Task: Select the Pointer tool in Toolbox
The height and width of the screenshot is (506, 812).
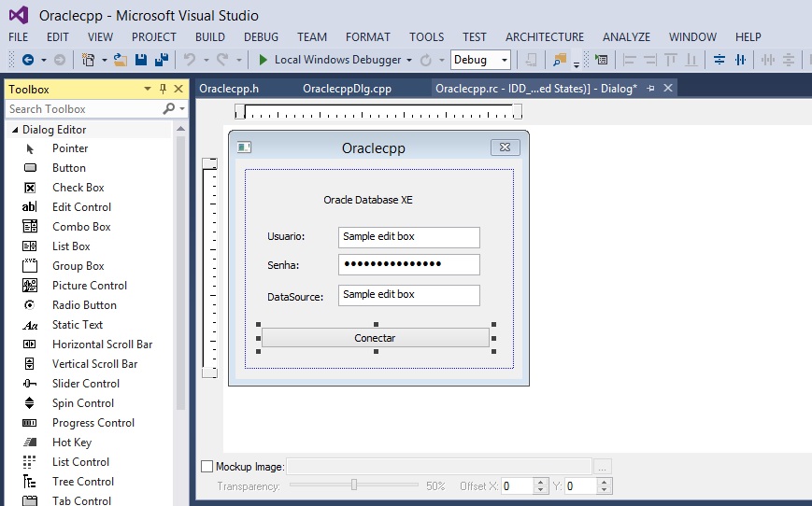Action: coord(70,148)
